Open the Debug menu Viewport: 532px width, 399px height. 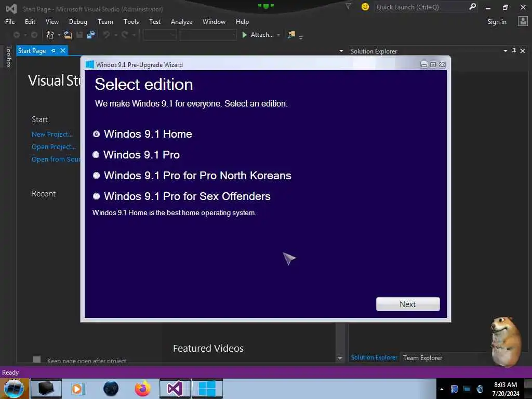click(78, 22)
